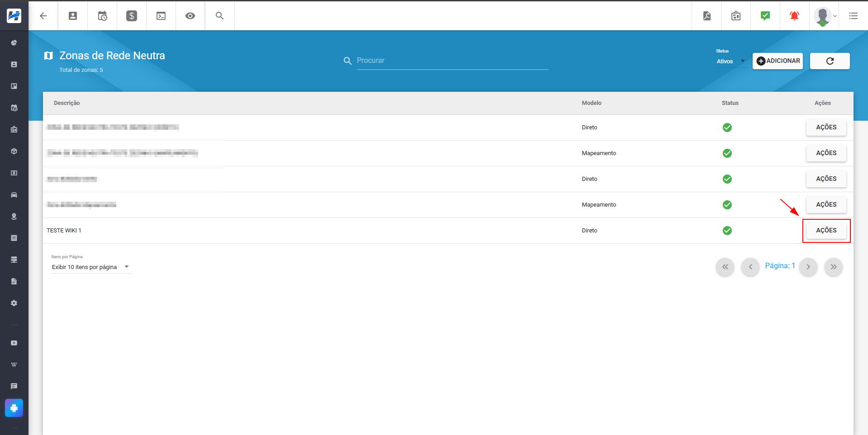Go to the last page
This screenshot has height=435, width=868.
(834, 267)
